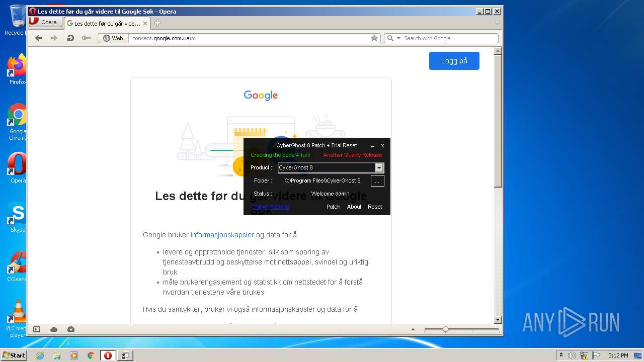Click the Logg på button
The width and height of the screenshot is (644, 362).
click(x=454, y=61)
